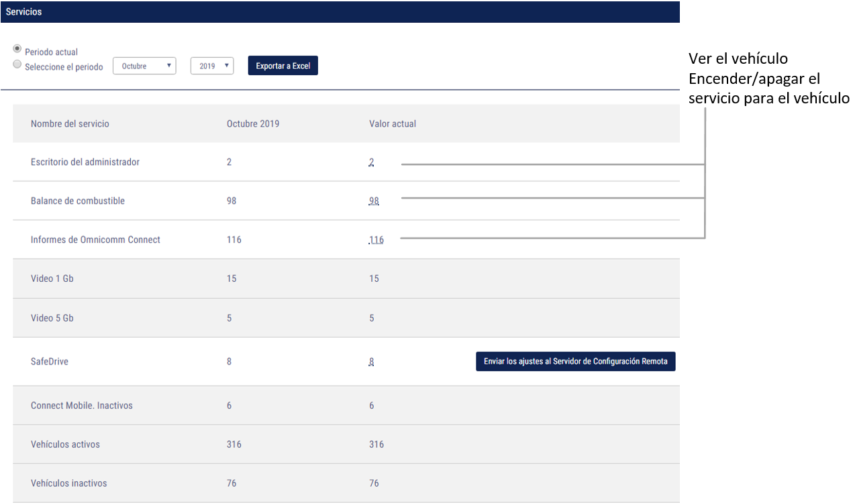Image resolution: width=853 pixels, height=504 pixels.
Task: Click current value 98 for Balance de combustible
Action: tap(374, 201)
